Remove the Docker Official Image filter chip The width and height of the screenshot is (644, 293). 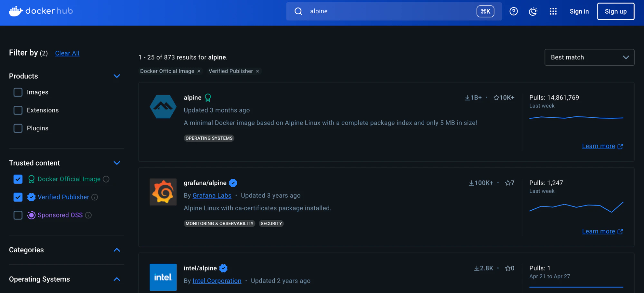click(199, 71)
